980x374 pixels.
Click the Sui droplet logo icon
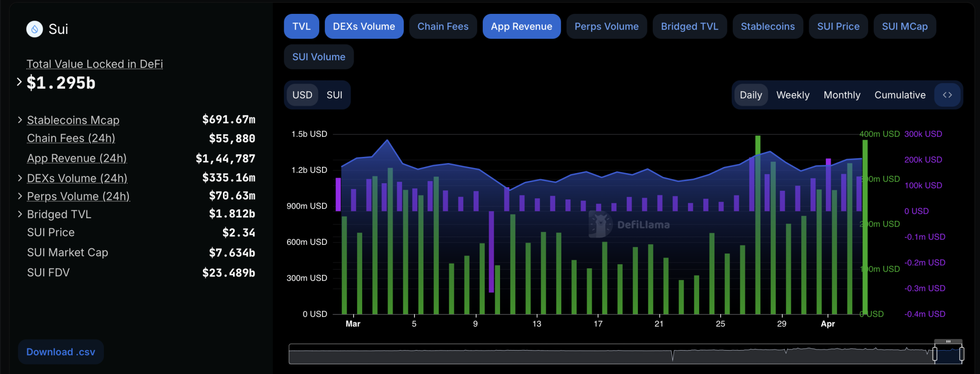pyautogui.click(x=34, y=29)
